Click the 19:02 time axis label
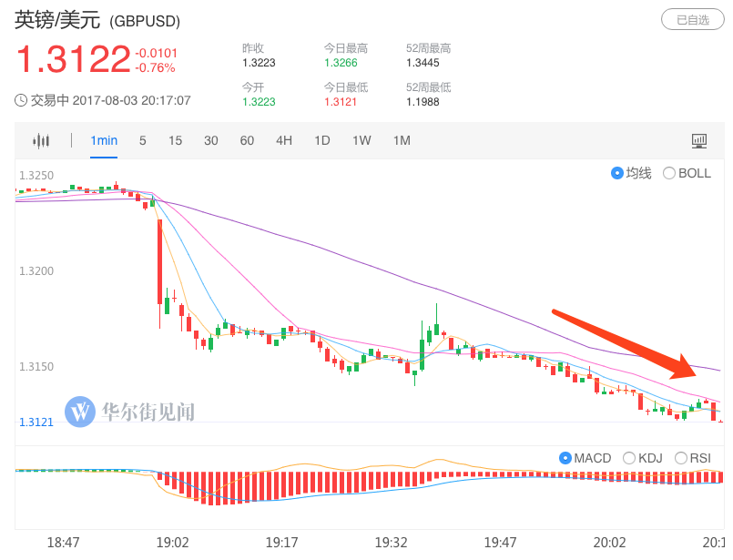The height and width of the screenshot is (560, 733). click(172, 543)
